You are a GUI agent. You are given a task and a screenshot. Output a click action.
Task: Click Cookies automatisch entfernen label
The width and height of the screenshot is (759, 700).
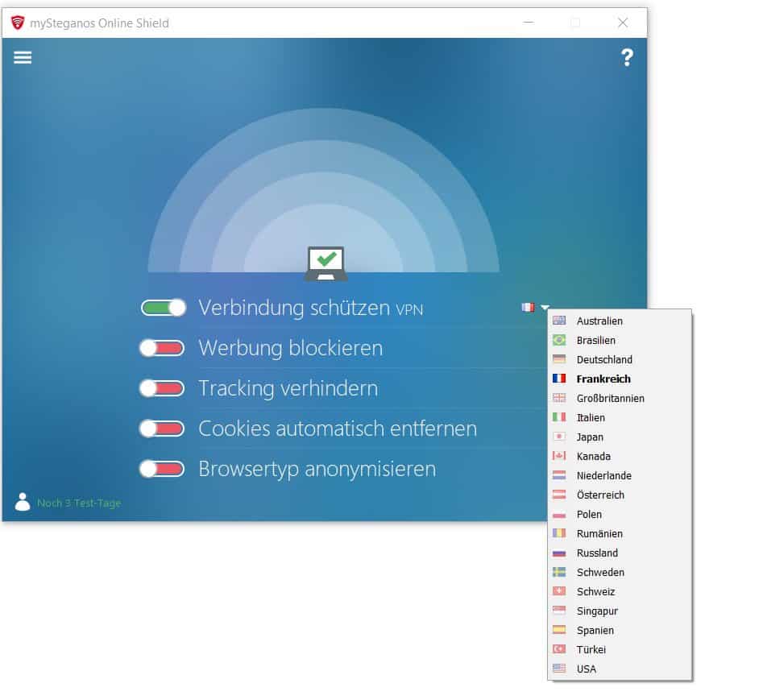pyautogui.click(x=338, y=429)
